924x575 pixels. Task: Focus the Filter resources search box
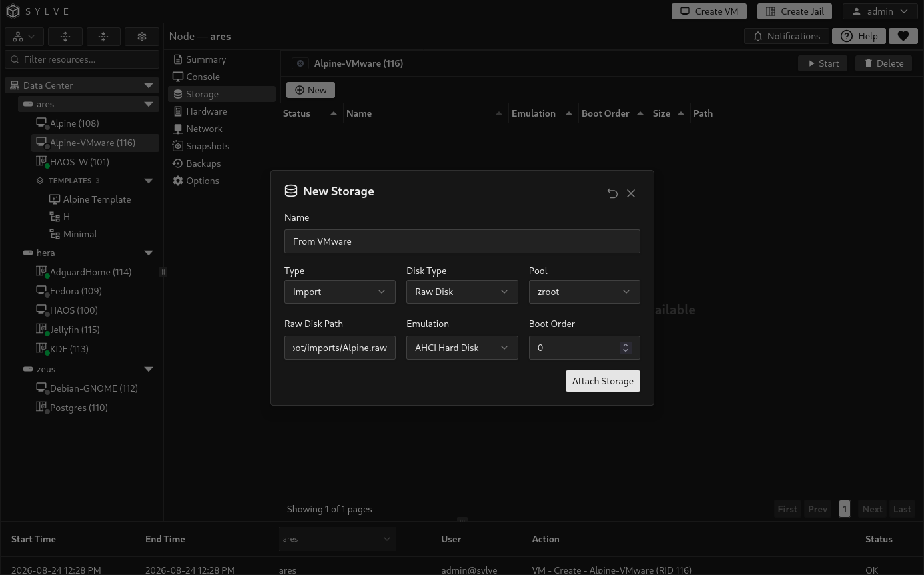point(82,59)
